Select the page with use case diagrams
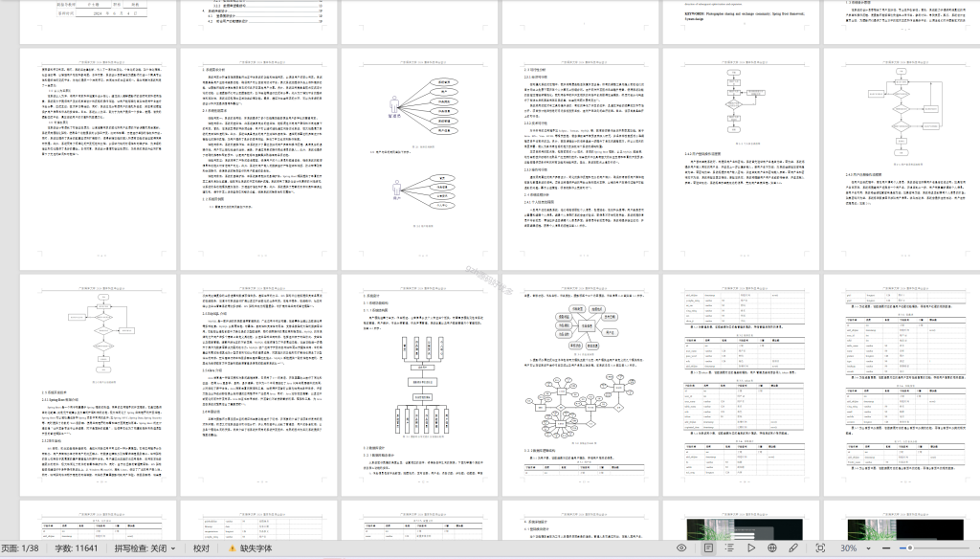 pos(419,160)
